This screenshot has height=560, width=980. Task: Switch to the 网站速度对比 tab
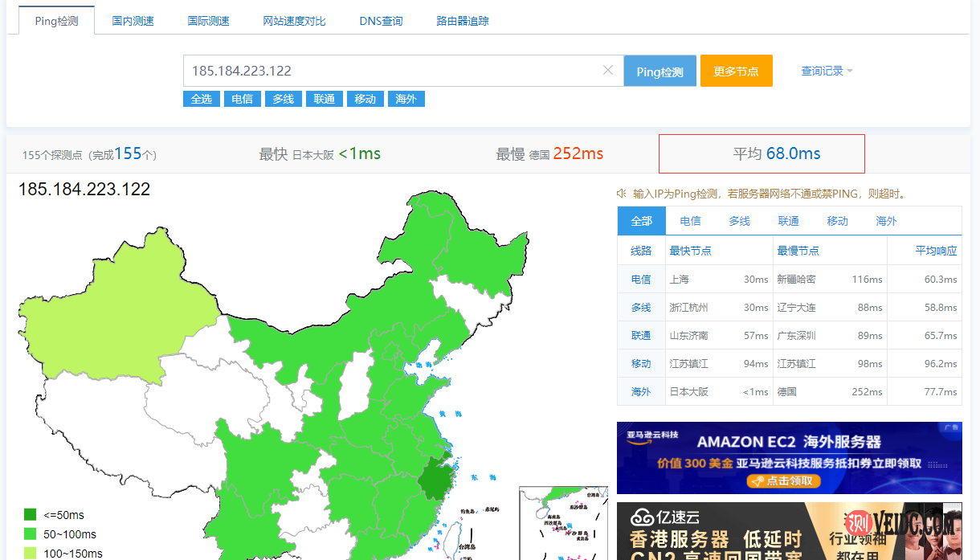294,21
